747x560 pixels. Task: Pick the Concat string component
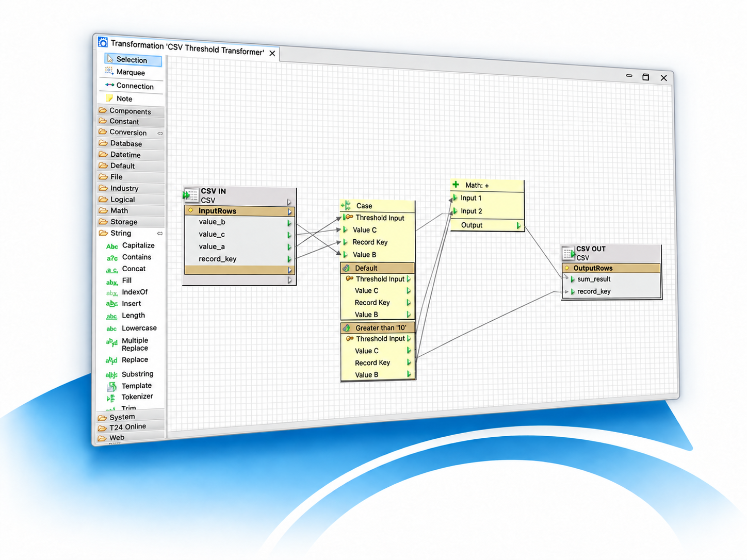click(126, 269)
